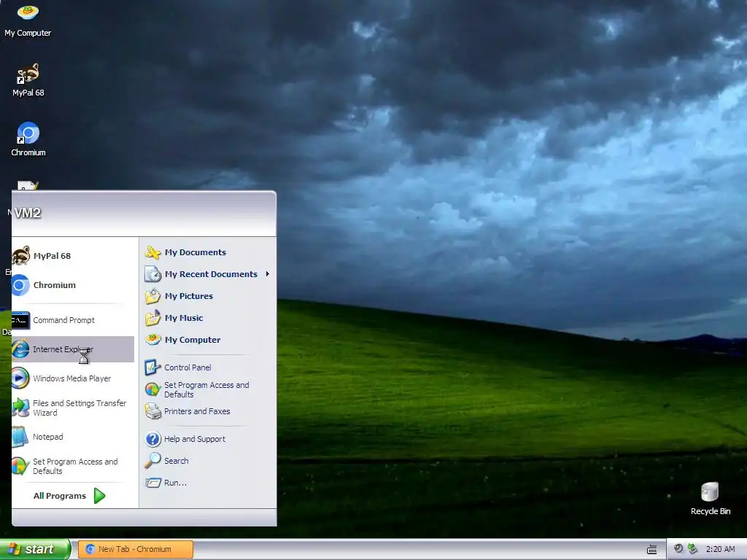Open Control Panel icon
Viewport: 747px width, 560px height.
pyautogui.click(x=153, y=367)
